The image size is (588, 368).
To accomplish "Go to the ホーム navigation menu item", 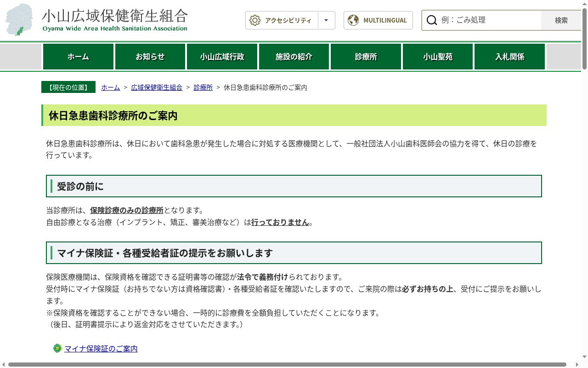I will [78, 57].
